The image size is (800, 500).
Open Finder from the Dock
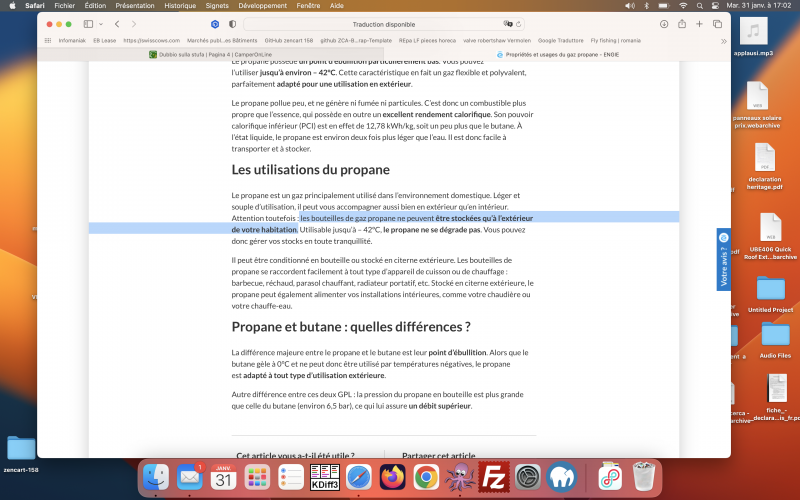pyautogui.click(x=156, y=478)
